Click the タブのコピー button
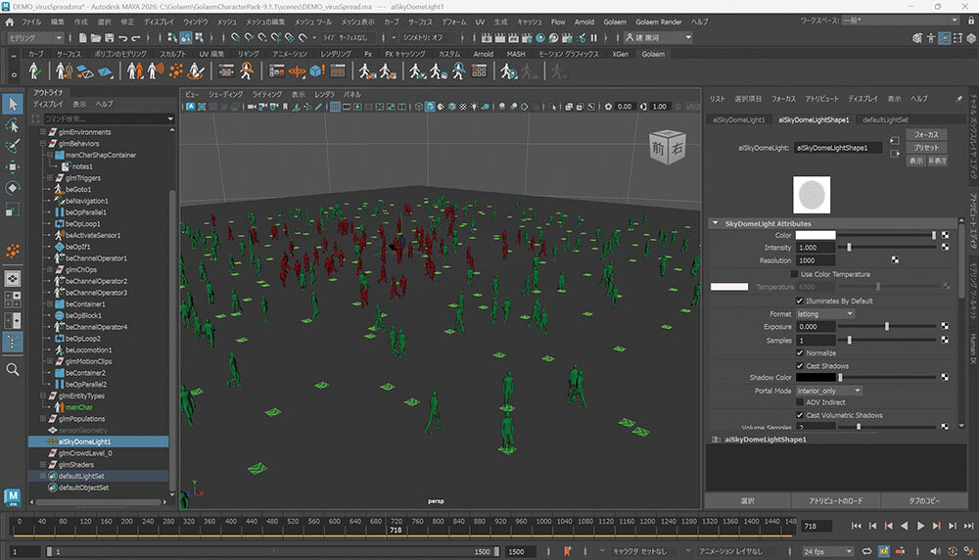 (924, 500)
